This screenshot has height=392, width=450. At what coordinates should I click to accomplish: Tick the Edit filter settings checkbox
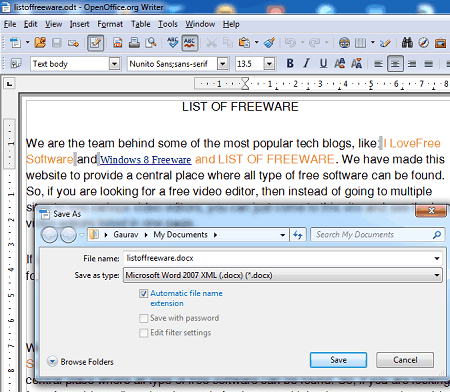(x=143, y=333)
